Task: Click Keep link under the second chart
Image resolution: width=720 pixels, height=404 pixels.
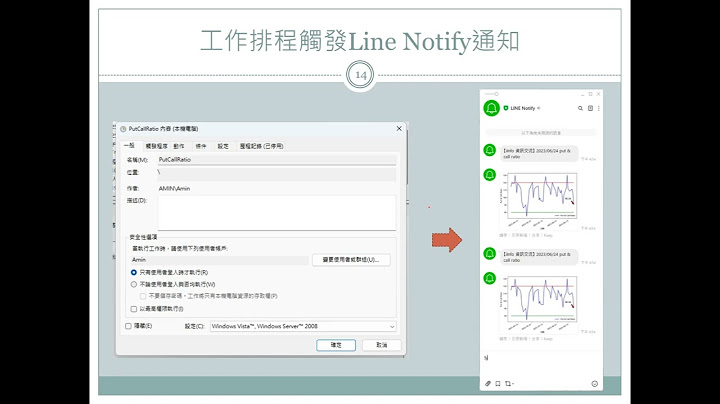Action: click(x=548, y=339)
